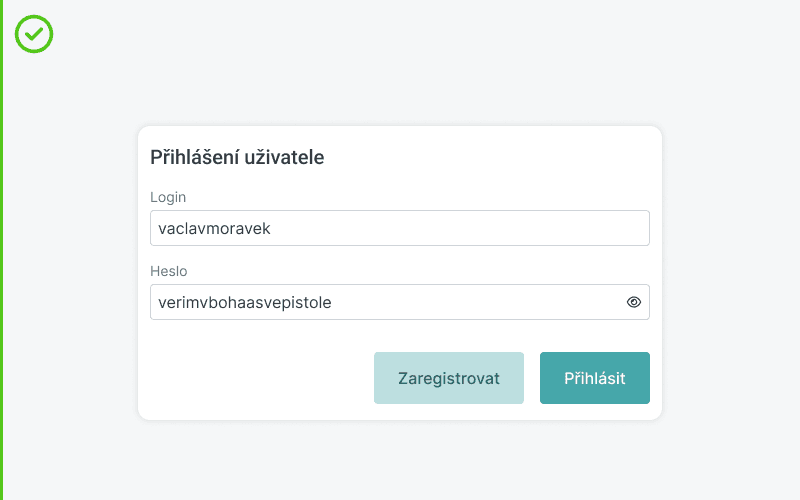Click the Zaregistrovat button
This screenshot has height=500, width=800.
[x=449, y=378]
